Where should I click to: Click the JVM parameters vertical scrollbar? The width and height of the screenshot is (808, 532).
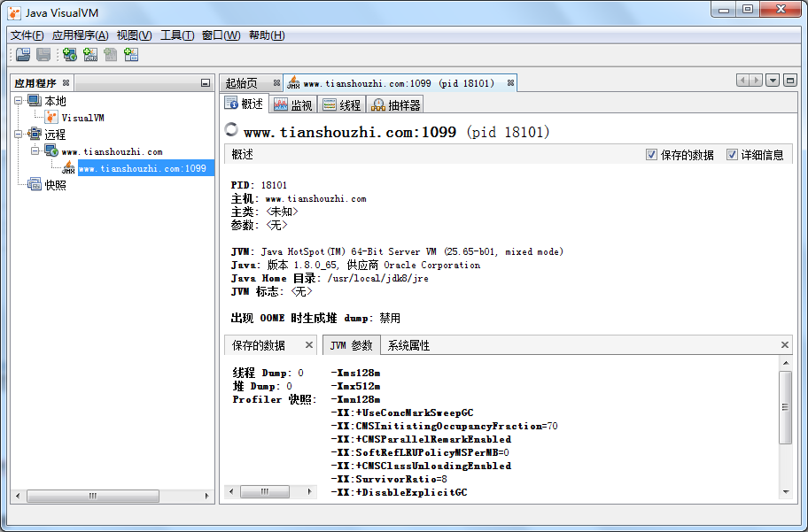pyautogui.click(x=785, y=407)
